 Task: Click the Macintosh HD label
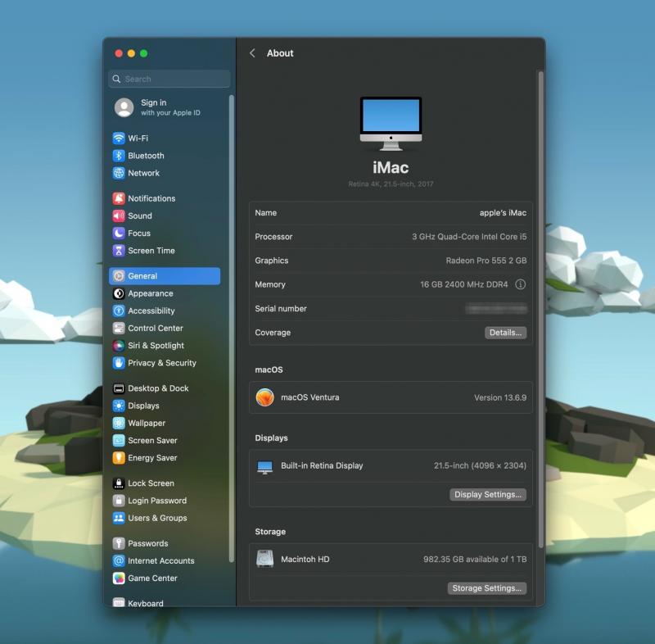click(x=305, y=559)
